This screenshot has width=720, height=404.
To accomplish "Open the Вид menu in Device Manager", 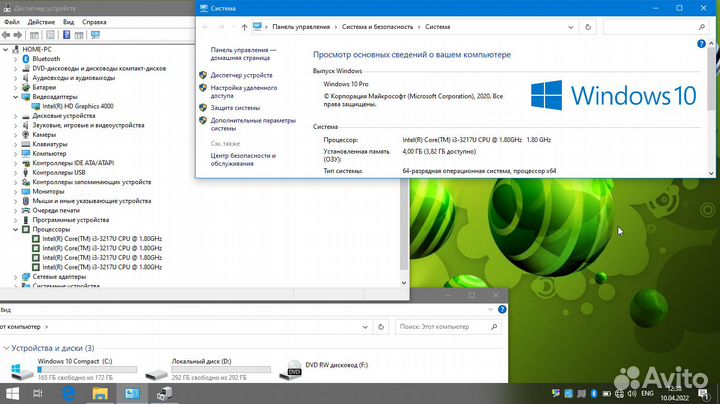I will coord(68,22).
